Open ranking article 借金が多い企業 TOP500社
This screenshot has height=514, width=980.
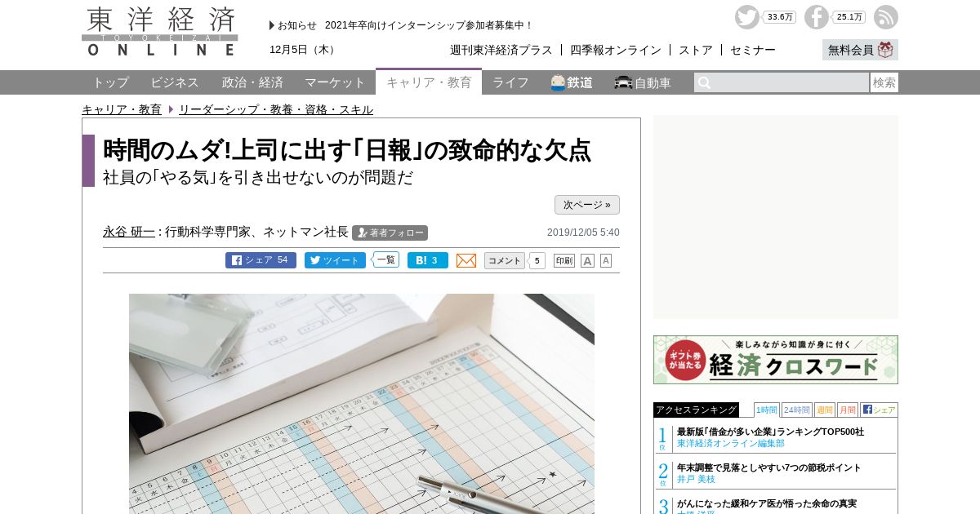coord(770,432)
